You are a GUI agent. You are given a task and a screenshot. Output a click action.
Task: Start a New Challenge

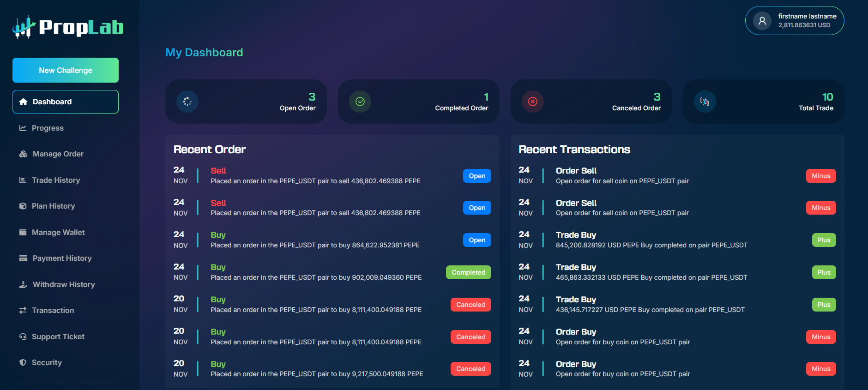(x=66, y=70)
